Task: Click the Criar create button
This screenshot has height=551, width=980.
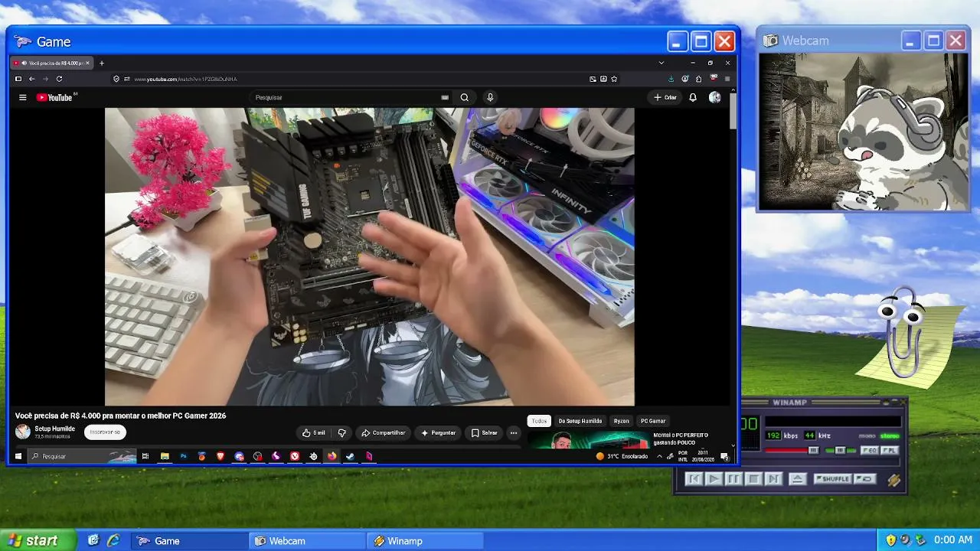Action: coord(665,97)
